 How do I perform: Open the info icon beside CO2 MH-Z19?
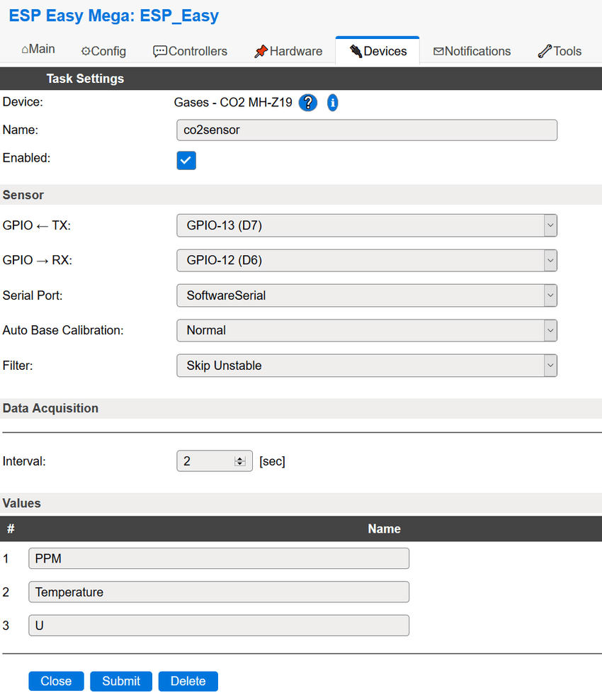(x=332, y=103)
